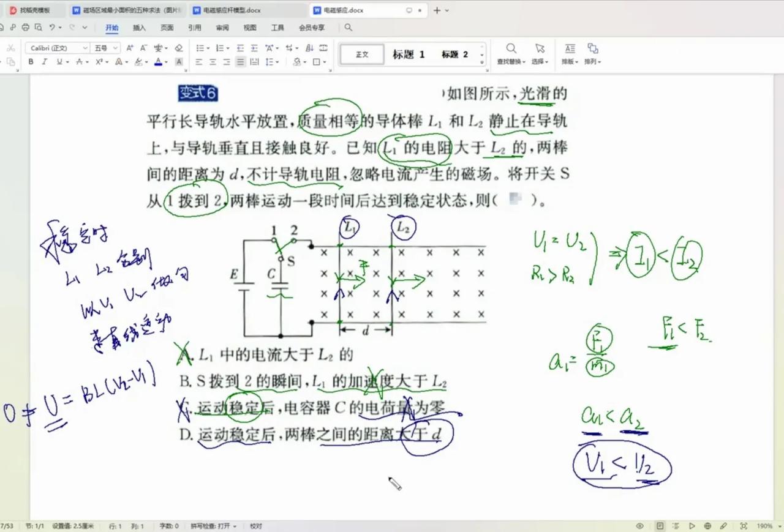The width and height of the screenshot is (784, 532).
Task: Toggle 拼写检查 spell check in status bar
Action: click(213, 526)
